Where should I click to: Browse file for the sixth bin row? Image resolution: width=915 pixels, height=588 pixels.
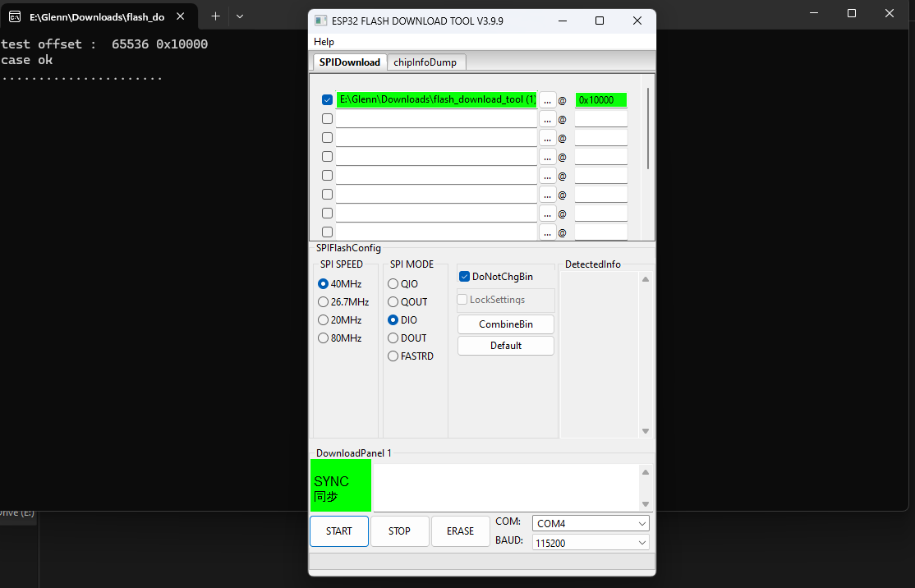coord(547,195)
